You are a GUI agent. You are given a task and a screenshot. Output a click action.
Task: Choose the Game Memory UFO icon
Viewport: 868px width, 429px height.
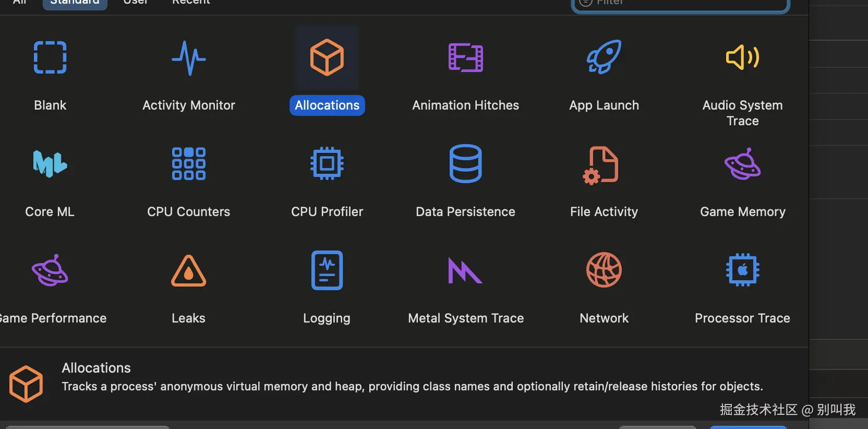point(743,164)
